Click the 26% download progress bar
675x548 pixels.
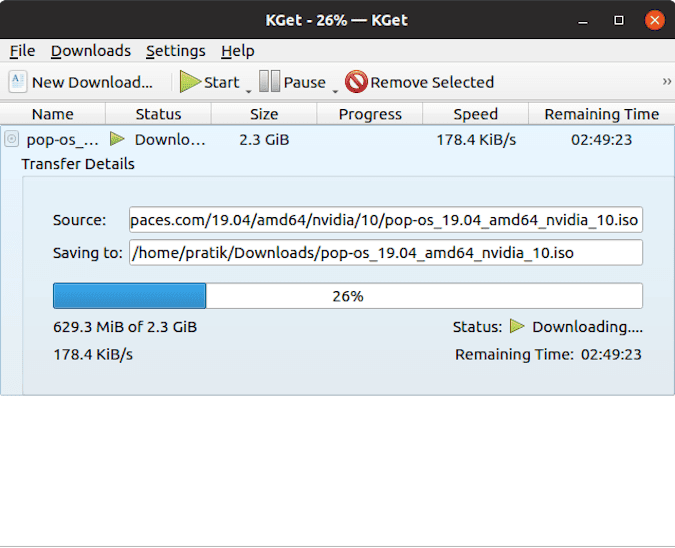coord(348,296)
